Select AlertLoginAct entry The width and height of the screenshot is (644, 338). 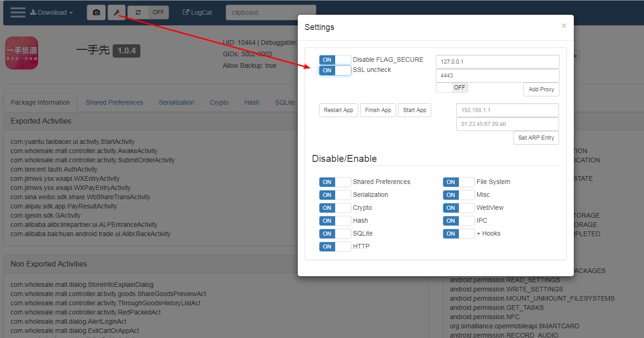(x=68, y=321)
